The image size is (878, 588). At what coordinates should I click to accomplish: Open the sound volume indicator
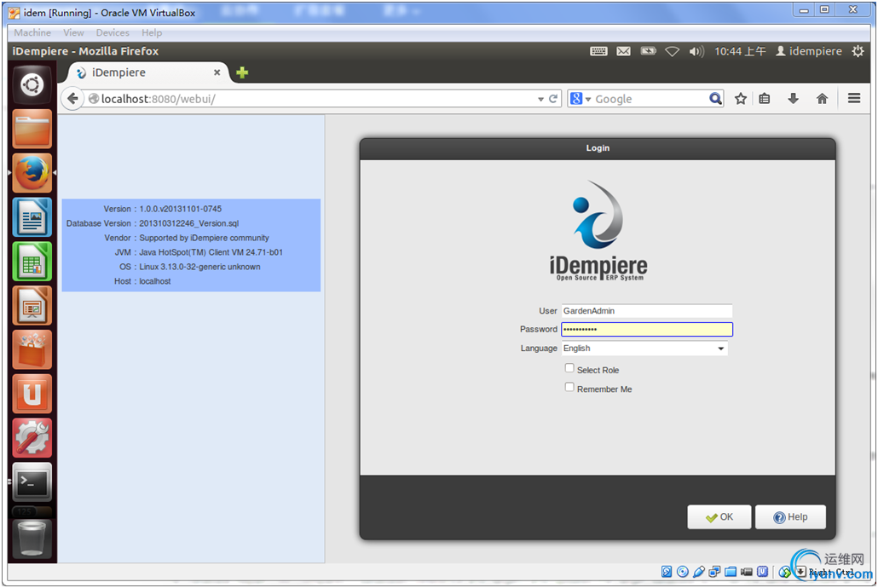pyautogui.click(x=696, y=51)
